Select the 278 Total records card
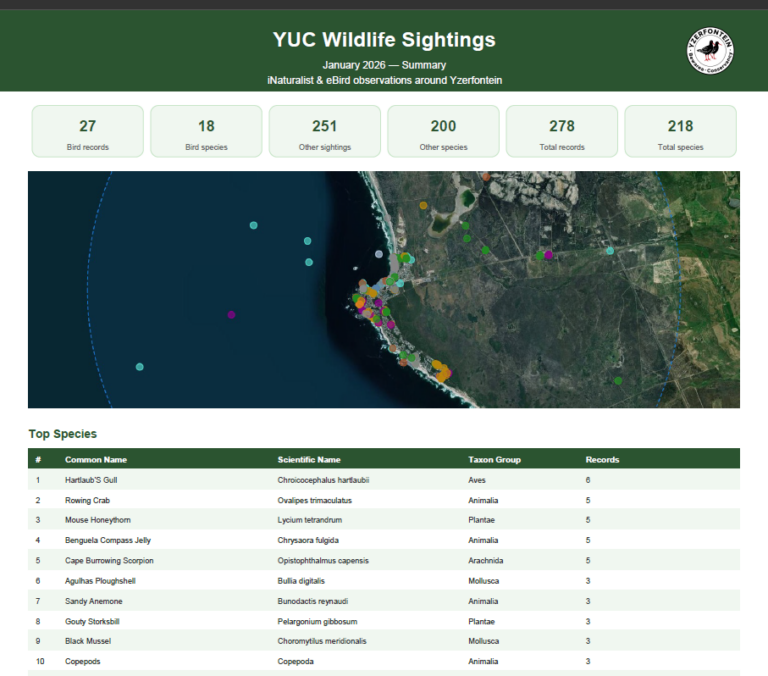768x676 pixels. pos(562,131)
